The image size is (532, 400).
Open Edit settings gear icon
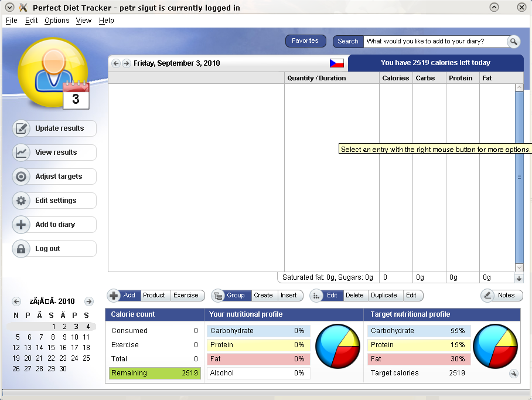tap(22, 201)
